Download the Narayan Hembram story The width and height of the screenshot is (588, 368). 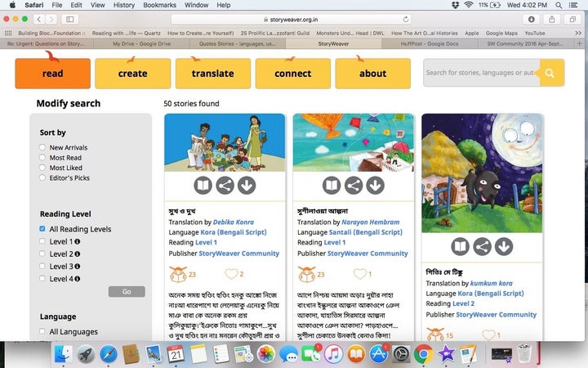point(376,186)
